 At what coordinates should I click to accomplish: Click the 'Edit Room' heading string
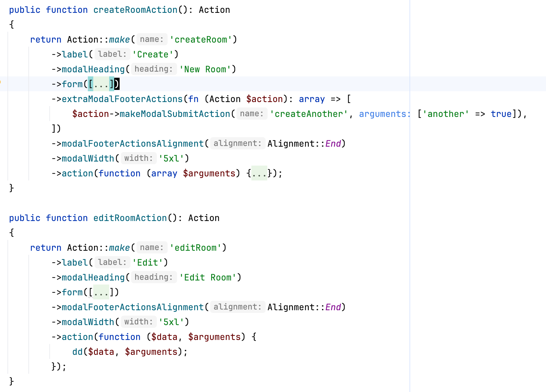click(208, 277)
